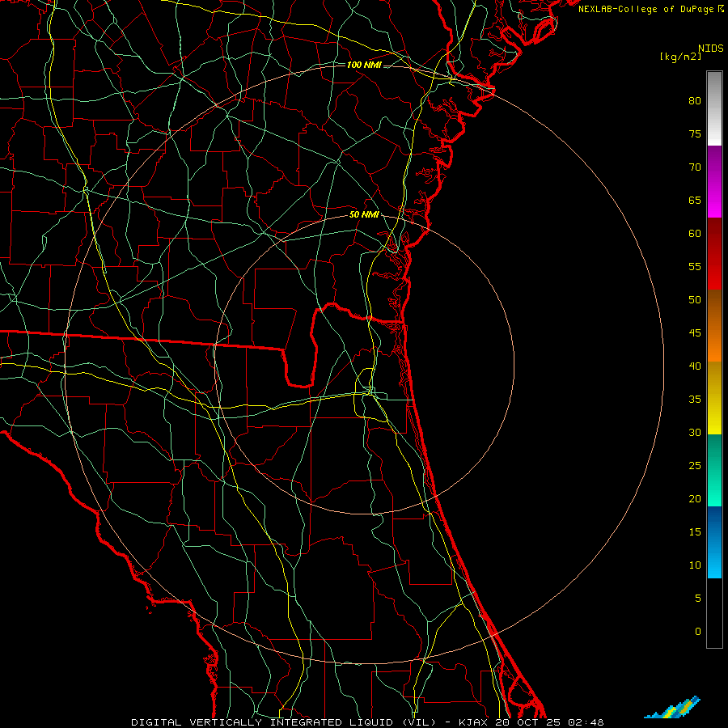Click the scale value "25"
Screen dimensions: 728x728
coord(695,465)
